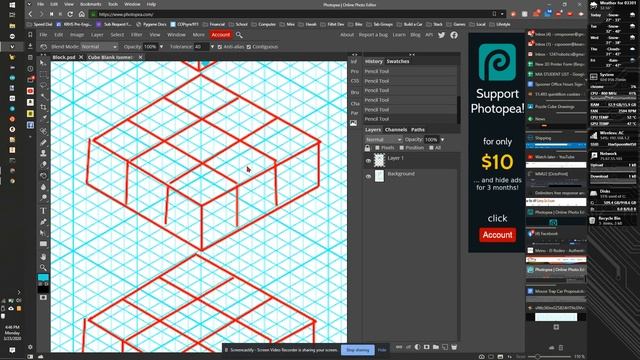Select the Hand tool
The width and height of the screenshot is (640, 360).
pos(43,256)
